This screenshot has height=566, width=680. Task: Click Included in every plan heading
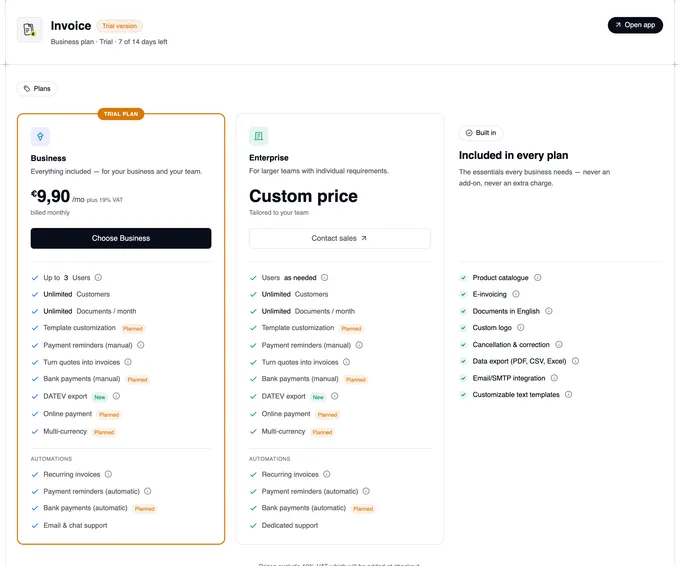513,155
